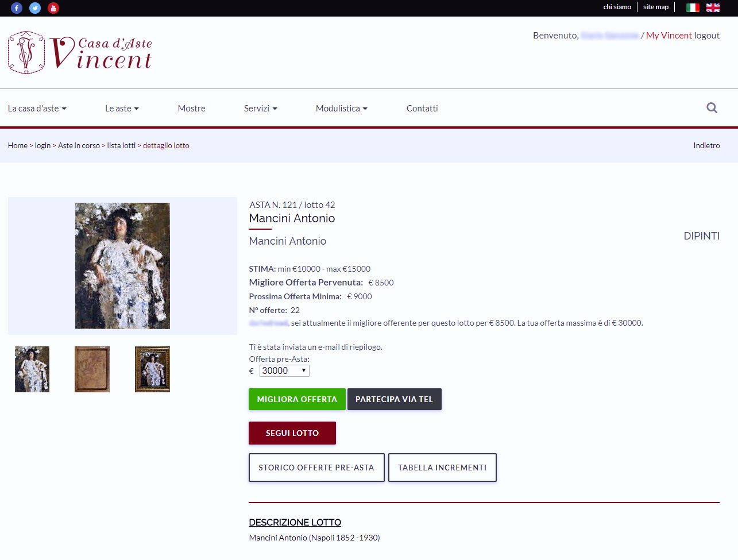Go to Home in breadcrumb
This screenshot has width=738, height=560.
click(x=18, y=146)
